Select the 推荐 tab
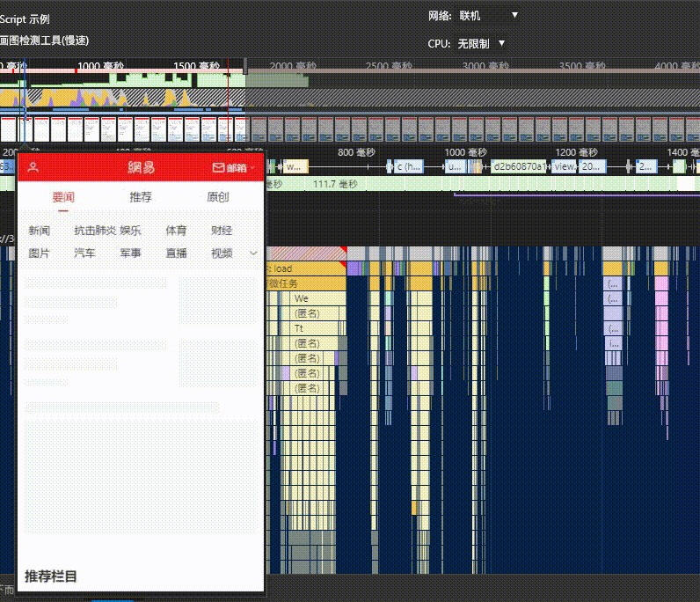The width and height of the screenshot is (700, 602). 141,197
